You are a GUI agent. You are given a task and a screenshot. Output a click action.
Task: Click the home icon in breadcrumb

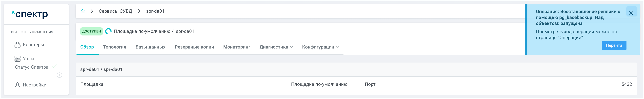(83, 11)
